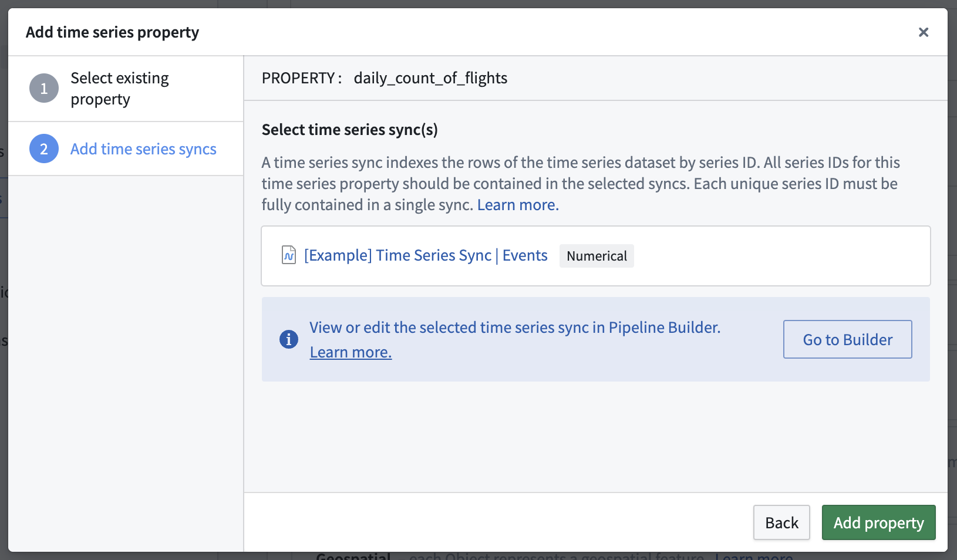Viewport: 957px width, 560px height.
Task: Open Learn more link in Pipeline Builder banner
Action: [351, 352]
